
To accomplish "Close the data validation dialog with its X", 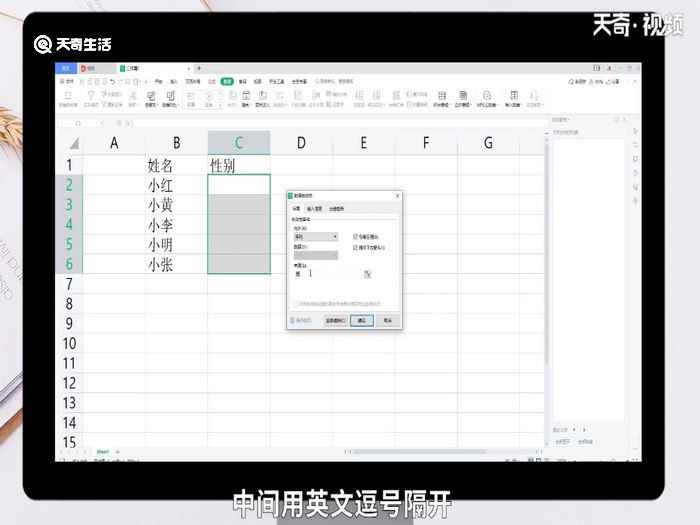I will point(397,196).
